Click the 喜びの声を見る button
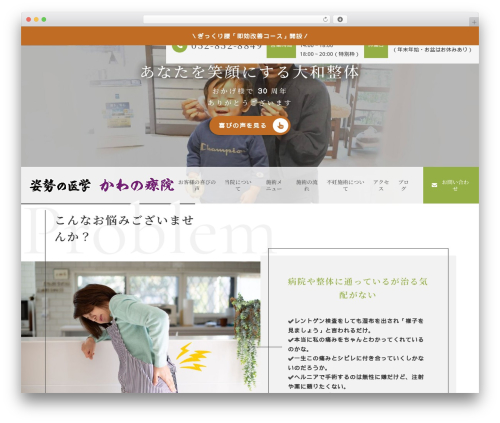500x423 pixels. [250, 126]
